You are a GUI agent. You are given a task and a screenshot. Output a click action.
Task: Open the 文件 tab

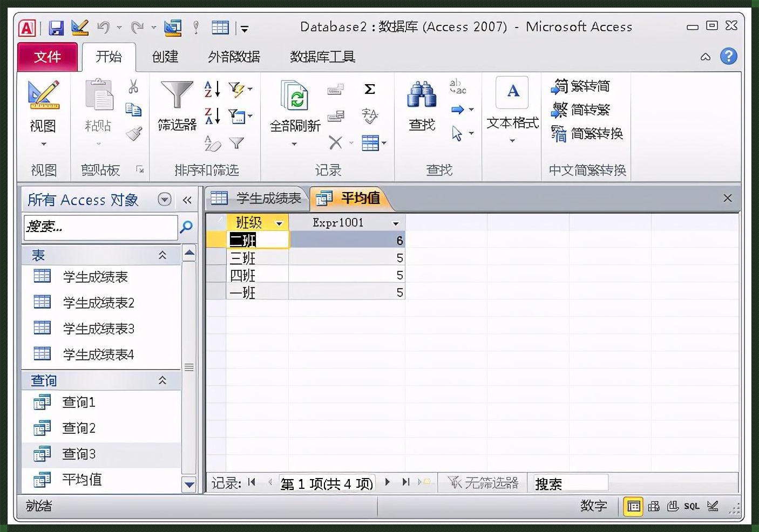coord(48,57)
